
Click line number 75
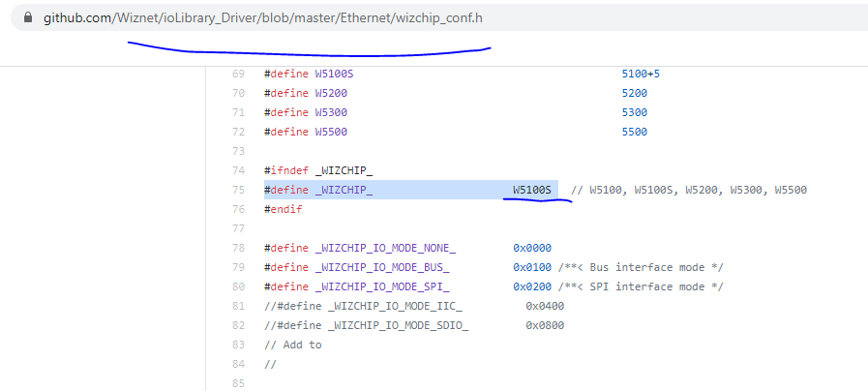[x=239, y=190]
